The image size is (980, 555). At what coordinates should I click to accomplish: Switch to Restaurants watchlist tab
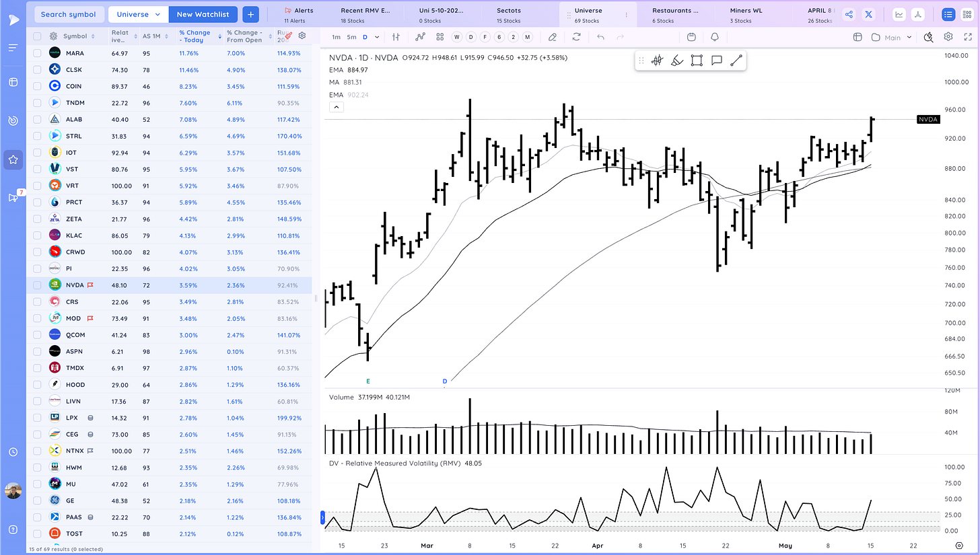[x=675, y=14]
